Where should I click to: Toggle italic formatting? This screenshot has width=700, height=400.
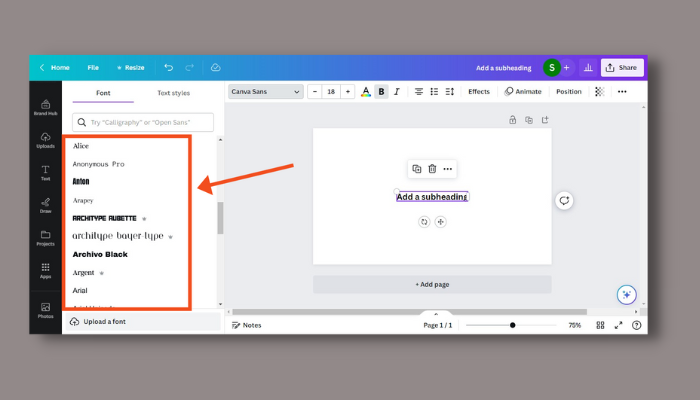click(x=397, y=92)
